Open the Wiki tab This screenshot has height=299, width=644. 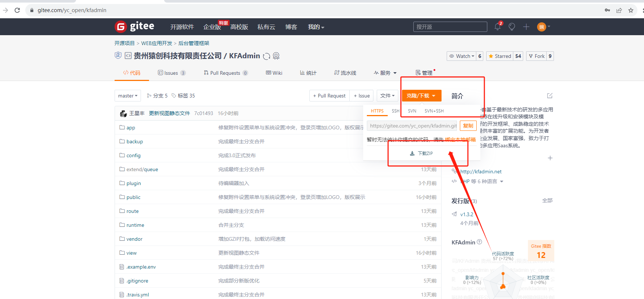(274, 73)
